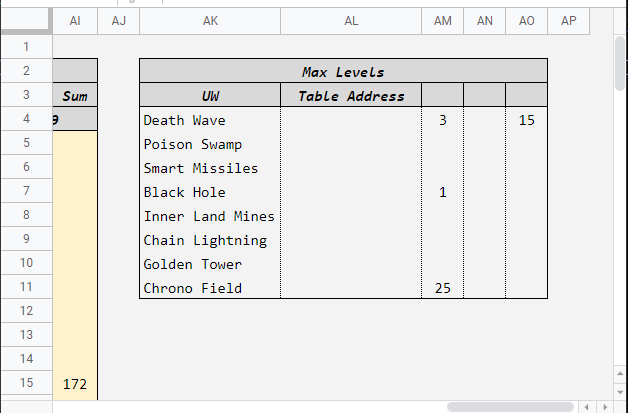628x413 pixels.
Task: Click the Sum header cell
Action: [x=75, y=96]
